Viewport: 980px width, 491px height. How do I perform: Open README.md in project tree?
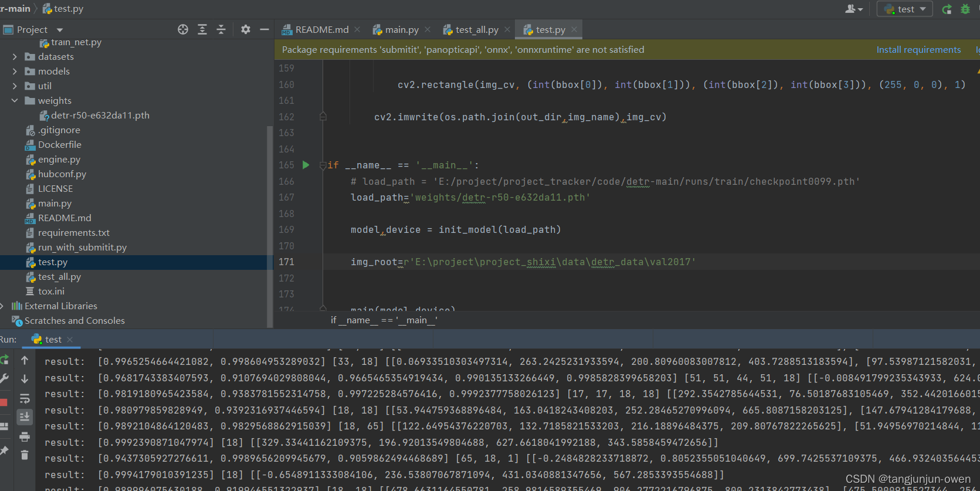click(x=58, y=218)
